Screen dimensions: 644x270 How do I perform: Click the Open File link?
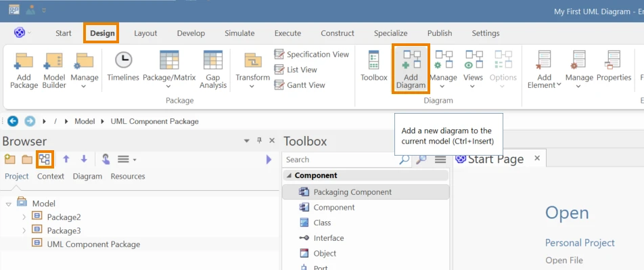564,260
